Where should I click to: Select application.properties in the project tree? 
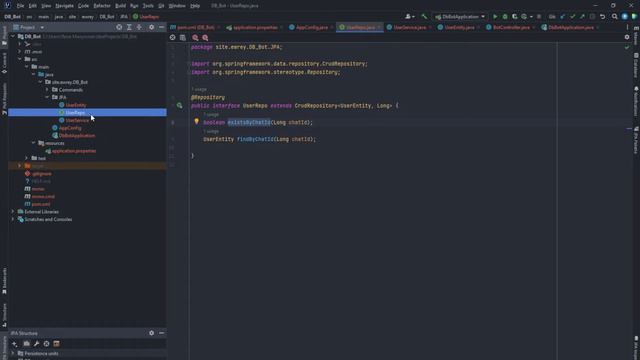(73, 151)
